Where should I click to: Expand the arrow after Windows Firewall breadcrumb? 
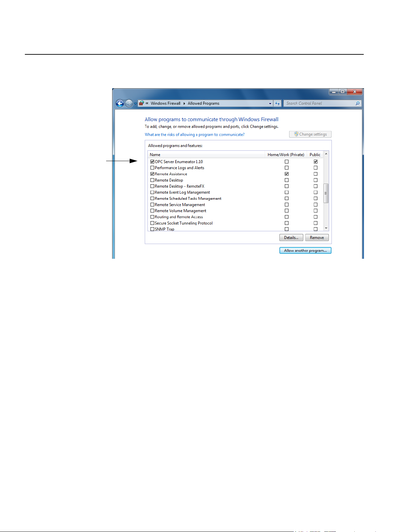point(184,103)
